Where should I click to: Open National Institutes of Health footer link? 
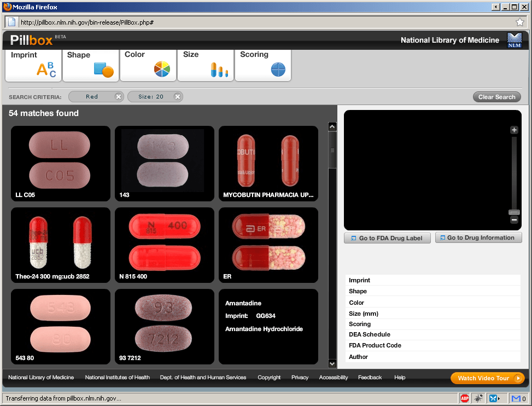tap(118, 377)
